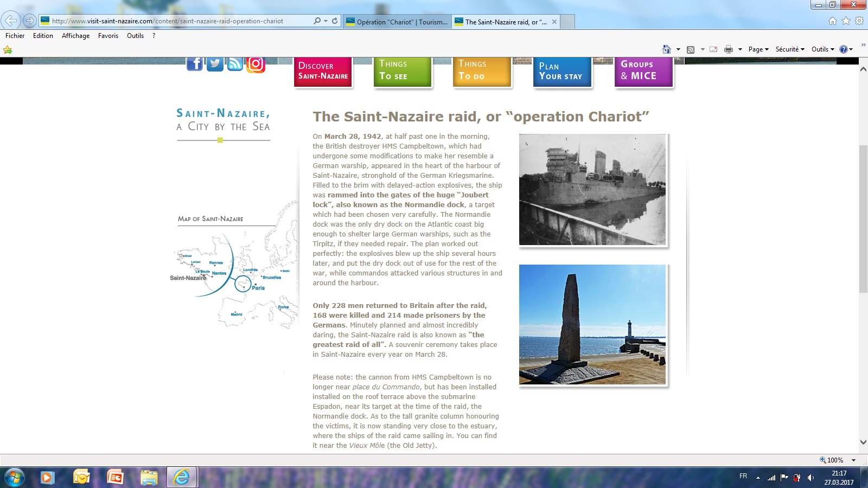The height and width of the screenshot is (488, 868).
Task: Switch to Opération "Chariot" tab
Action: [397, 22]
